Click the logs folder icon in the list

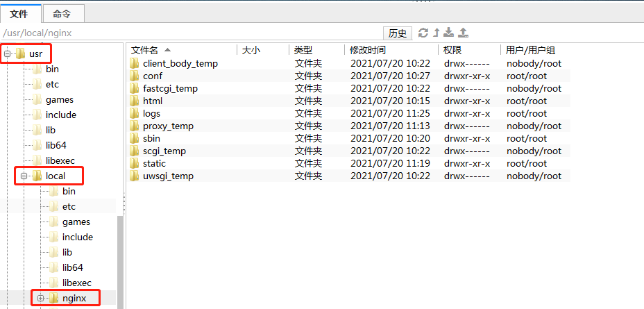[x=135, y=113]
